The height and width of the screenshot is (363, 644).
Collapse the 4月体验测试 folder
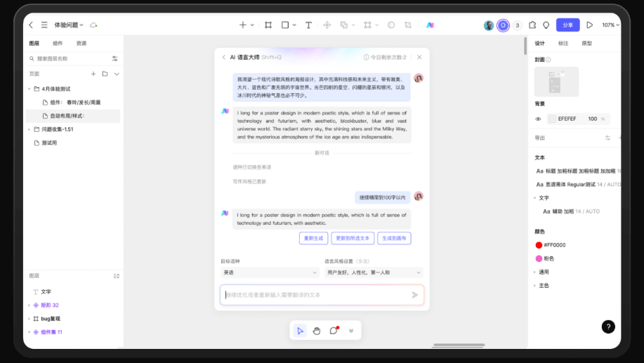click(29, 89)
